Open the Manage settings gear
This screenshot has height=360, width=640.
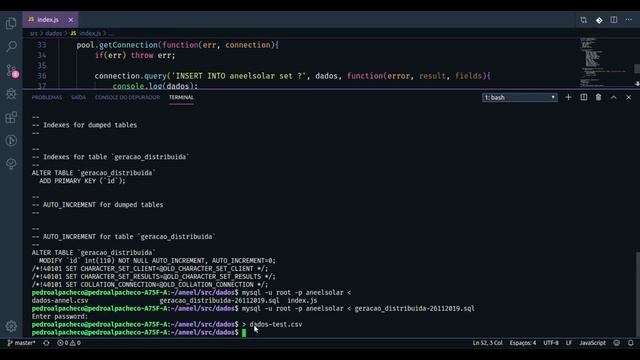coord(11,326)
